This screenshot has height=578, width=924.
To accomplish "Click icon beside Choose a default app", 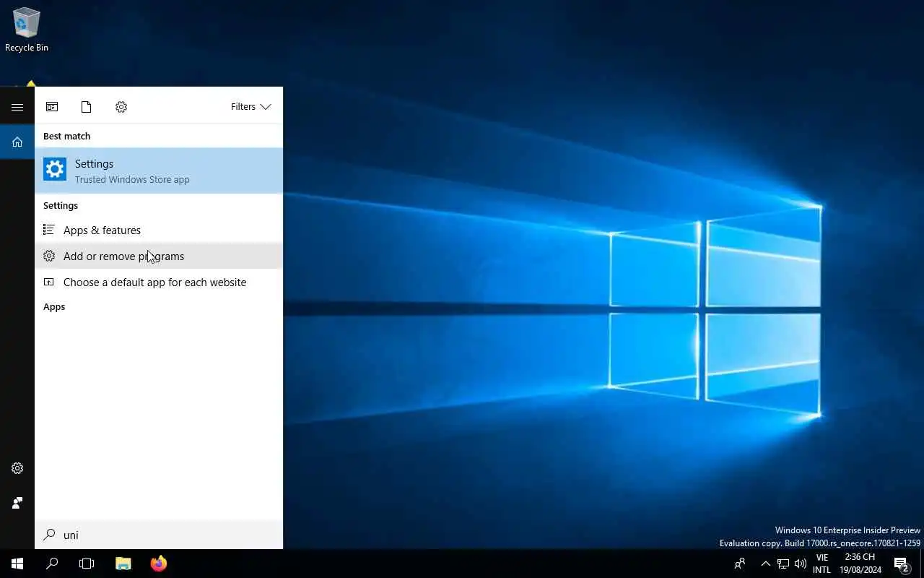I will coord(49,282).
